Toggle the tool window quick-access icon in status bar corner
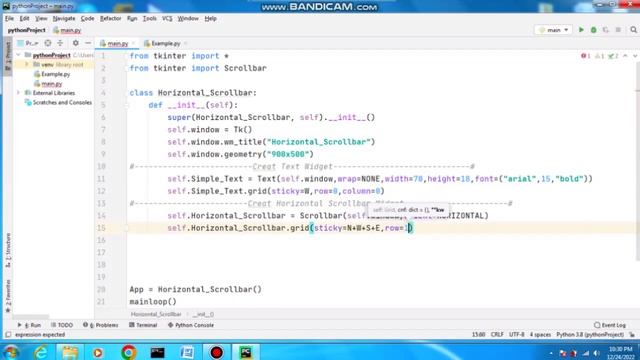This screenshot has width=640, height=360. [8, 335]
